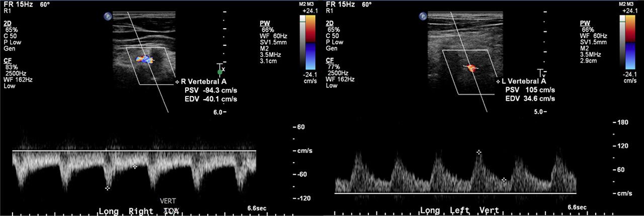Click the color flow signal in left vertebral artery image
This screenshot has width=644, height=216.
pyautogui.click(x=471, y=67)
